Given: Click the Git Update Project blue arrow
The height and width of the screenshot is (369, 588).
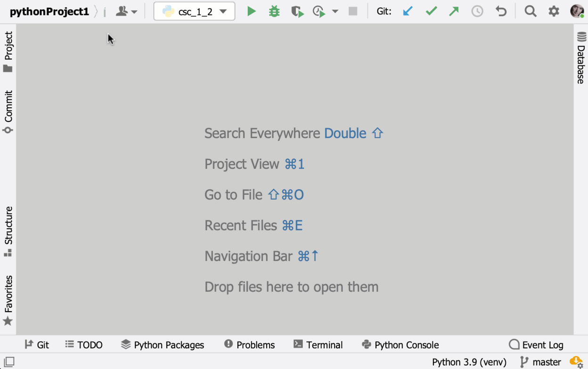Looking at the screenshot, I should pos(408,11).
